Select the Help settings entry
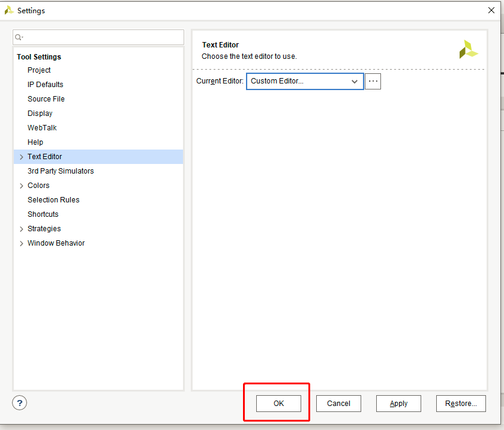Screen dimensions: 504x430 [35, 142]
